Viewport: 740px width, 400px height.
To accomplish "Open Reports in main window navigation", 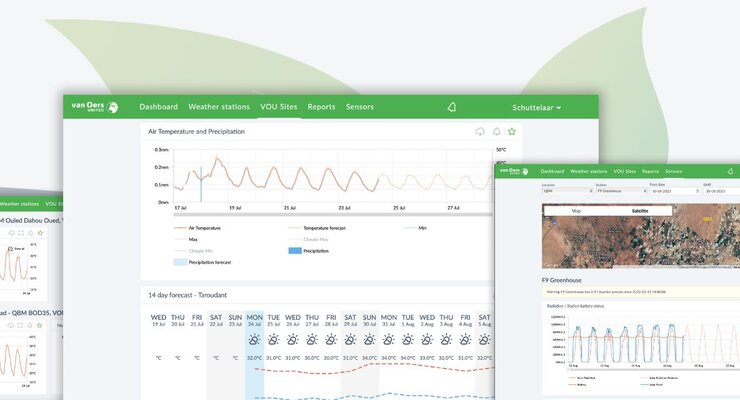I will pyautogui.click(x=321, y=107).
